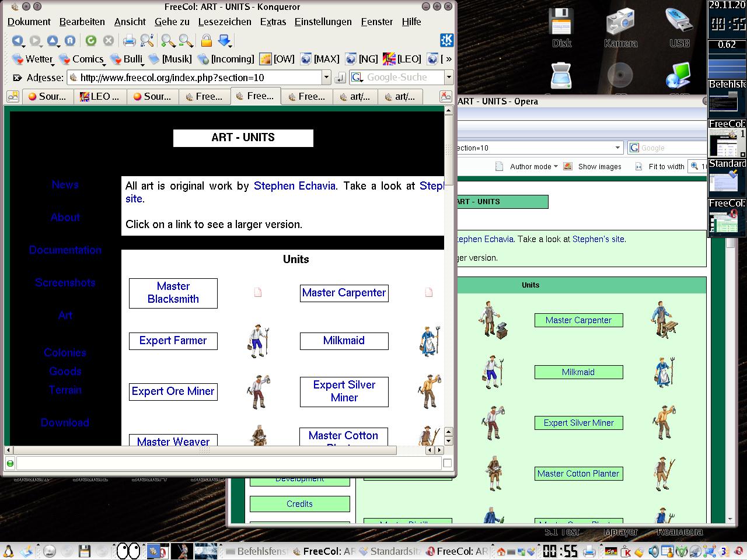Click Master Cotton Planter link in Opera
This screenshot has width=747, height=560.
[578, 474]
